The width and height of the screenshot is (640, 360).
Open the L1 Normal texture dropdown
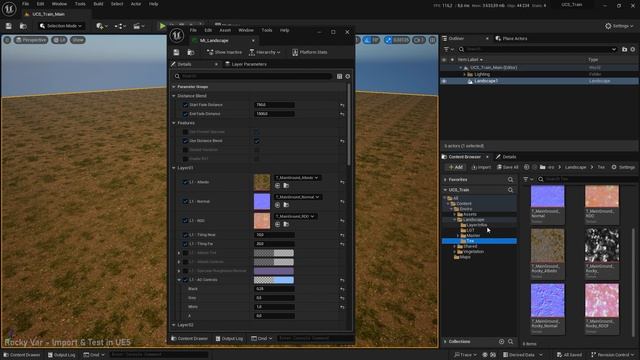tap(298, 197)
